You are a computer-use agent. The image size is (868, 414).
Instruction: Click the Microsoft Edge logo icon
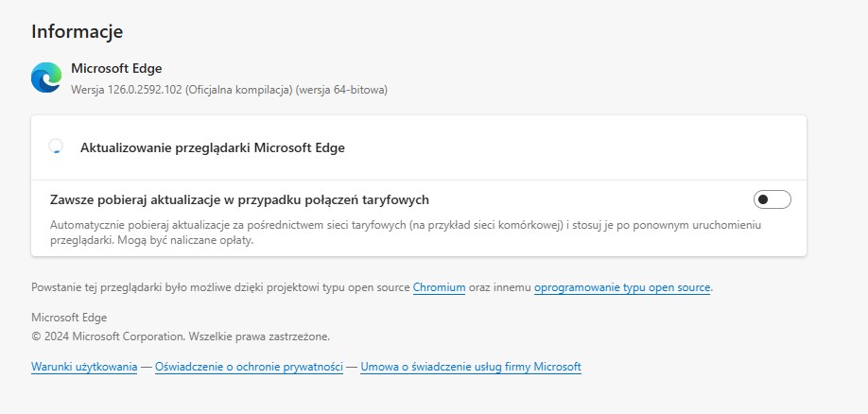coord(46,78)
